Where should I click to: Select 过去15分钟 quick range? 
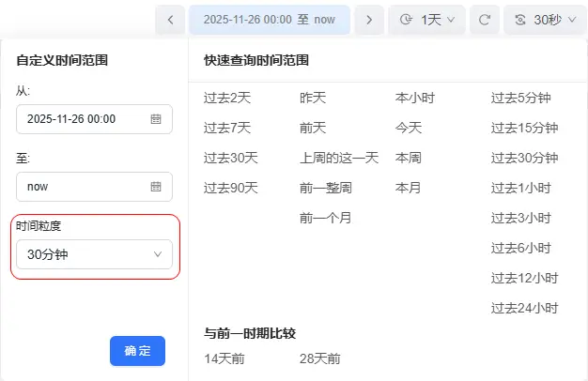(525, 129)
